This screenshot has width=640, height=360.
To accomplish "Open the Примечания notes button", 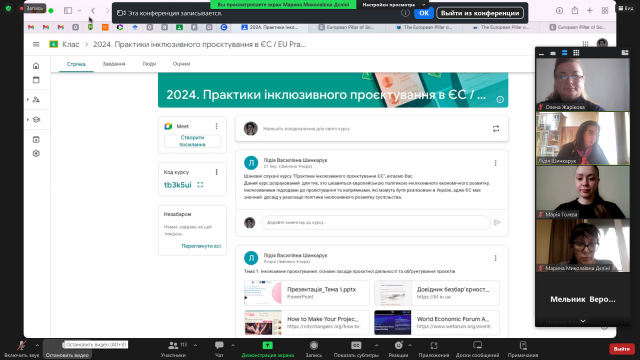I will [523, 349].
